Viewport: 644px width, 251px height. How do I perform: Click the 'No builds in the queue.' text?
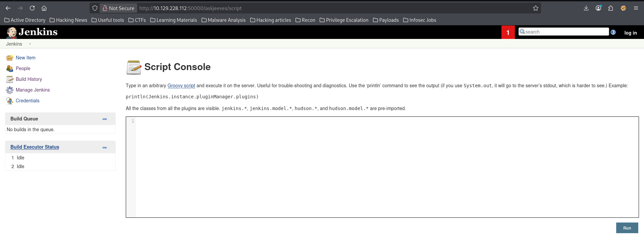[x=31, y=130]
